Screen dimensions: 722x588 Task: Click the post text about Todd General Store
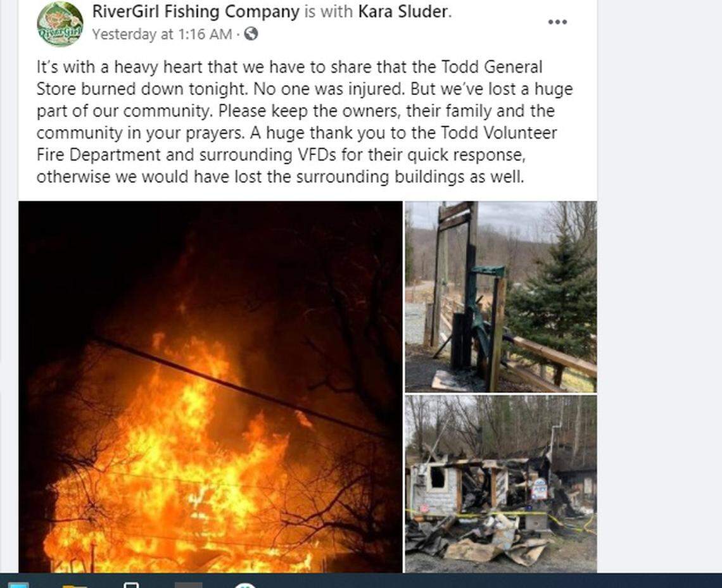pos(304,122)
